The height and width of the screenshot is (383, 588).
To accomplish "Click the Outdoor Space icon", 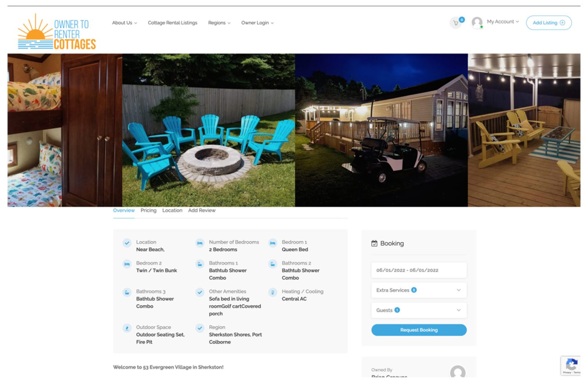I will (127, 328).
